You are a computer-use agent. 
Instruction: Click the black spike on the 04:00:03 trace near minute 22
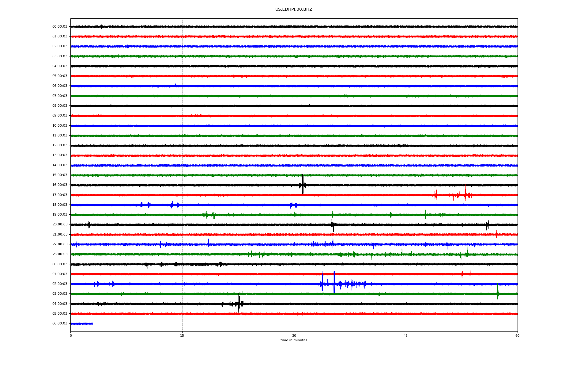239,303
